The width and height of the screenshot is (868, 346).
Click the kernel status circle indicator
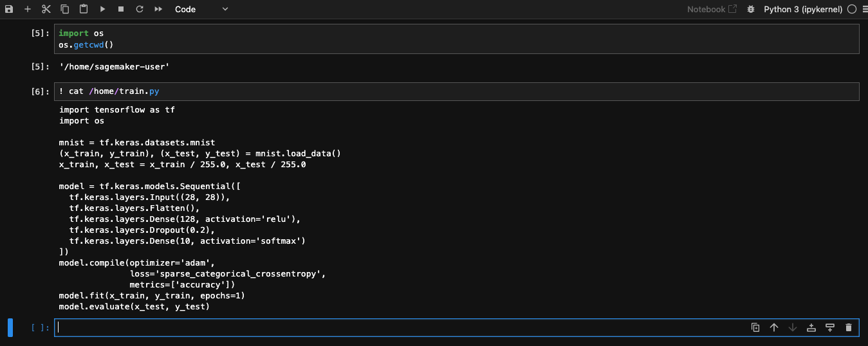(x=852, y=10)
